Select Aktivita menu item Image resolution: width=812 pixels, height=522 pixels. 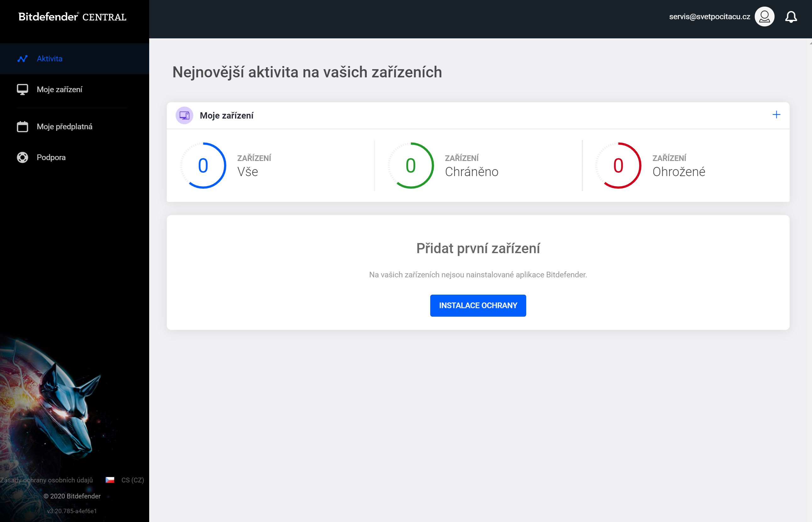[x=49, y=58]
